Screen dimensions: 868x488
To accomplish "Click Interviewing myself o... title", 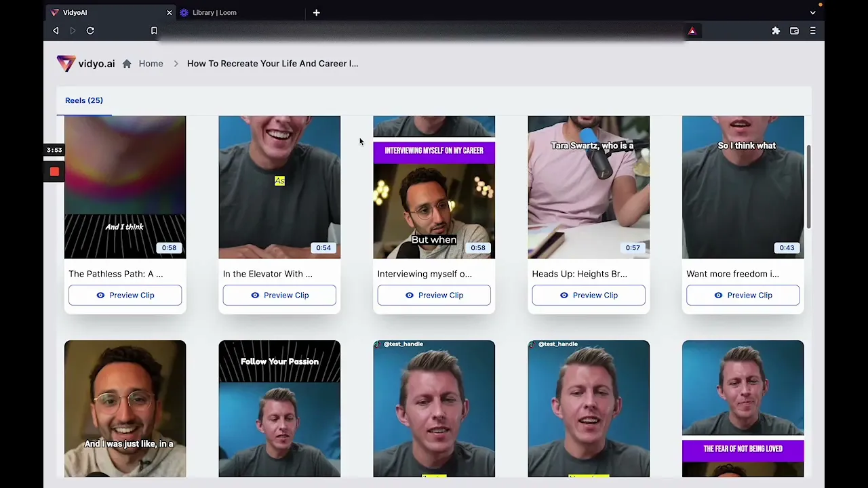I will (425, 274).
